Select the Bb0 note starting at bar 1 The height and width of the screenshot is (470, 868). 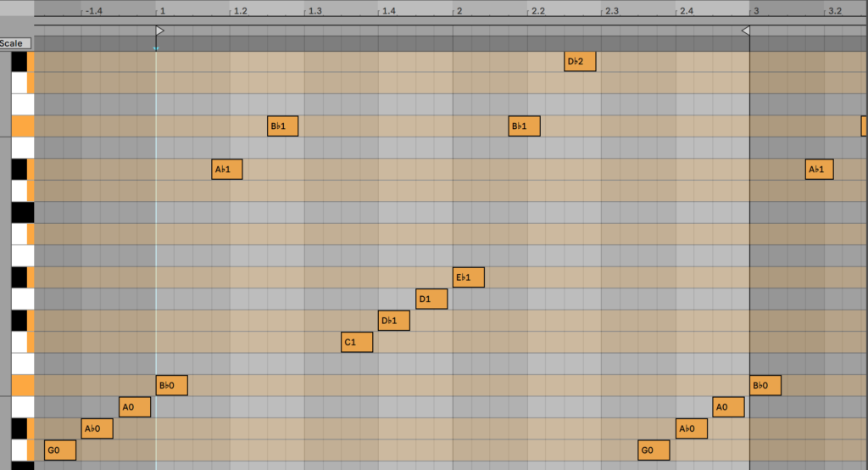click(171, 385)
